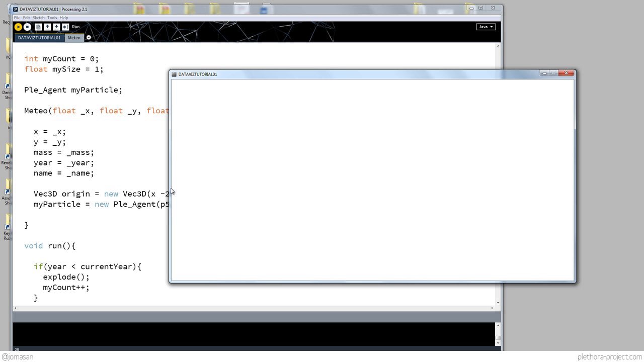Screen dimensions: 644x362
Task: Stop the running sketch
Action: (28, 27)
